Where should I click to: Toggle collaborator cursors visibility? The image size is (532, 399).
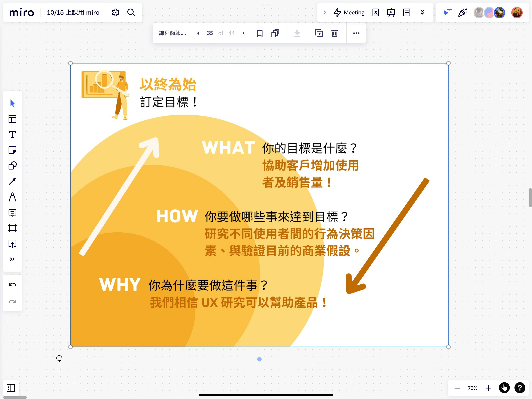click(447, 12)
